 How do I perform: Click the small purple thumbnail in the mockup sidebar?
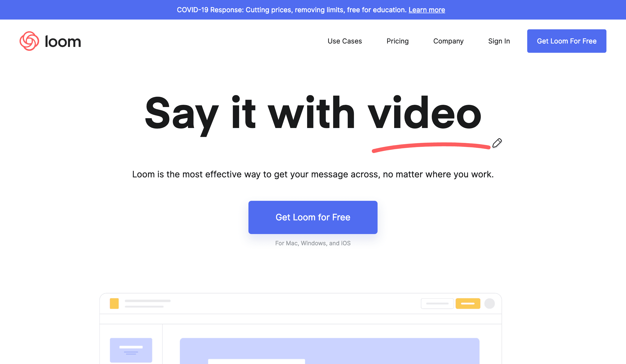point(131,350)
